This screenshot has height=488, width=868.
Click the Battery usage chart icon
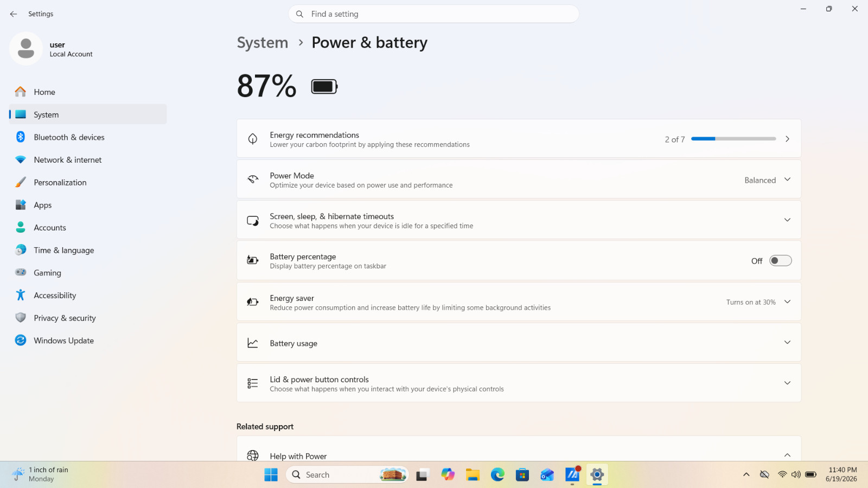pos(253,343)
